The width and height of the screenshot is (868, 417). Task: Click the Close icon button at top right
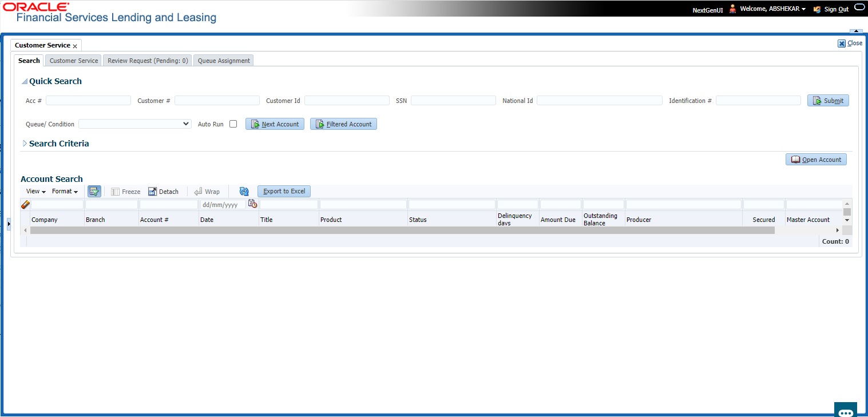[842, 43]
